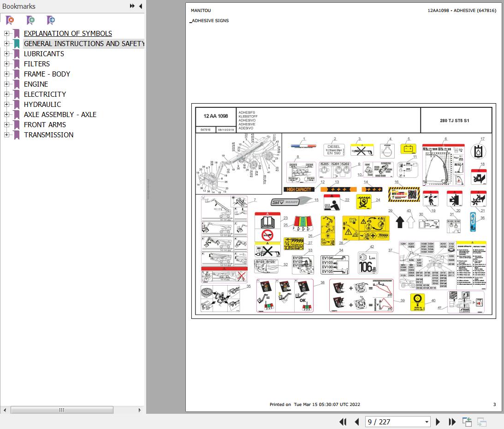The height and width of the screenshot is (429, 504).
Task: Open the ELECTRICITY bookmark
Action: [x=45, y=94]
